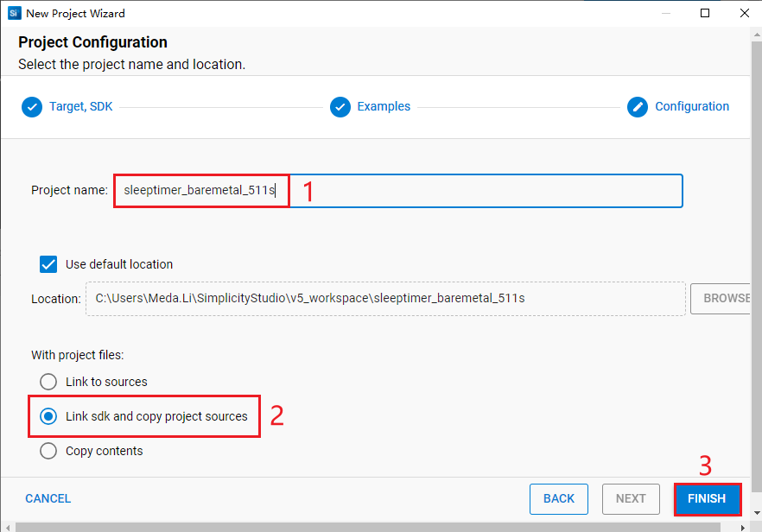Screen dimensions: 762x532
Task: Click the Configuration pencil step icon
Action: (638, 106)
